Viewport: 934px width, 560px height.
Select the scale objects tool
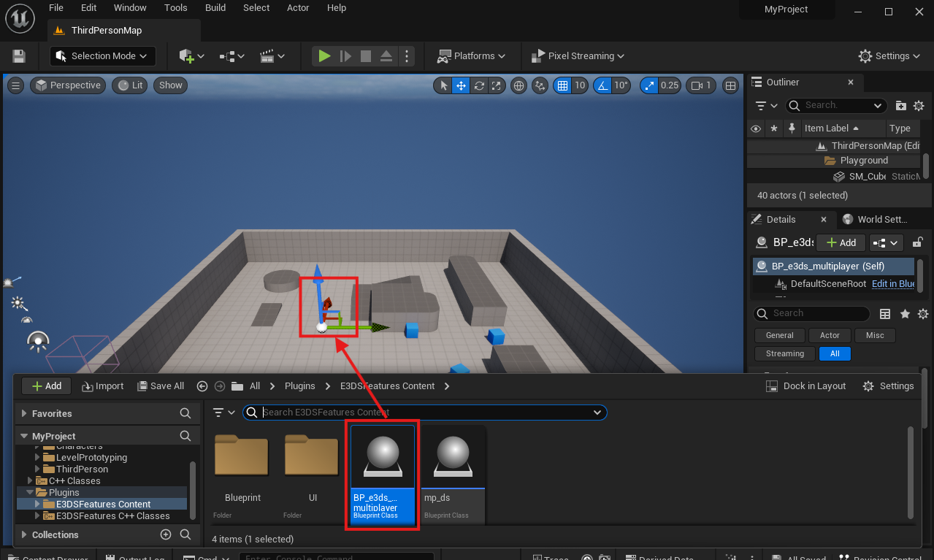pyautogui.click(x=497, y=85)
